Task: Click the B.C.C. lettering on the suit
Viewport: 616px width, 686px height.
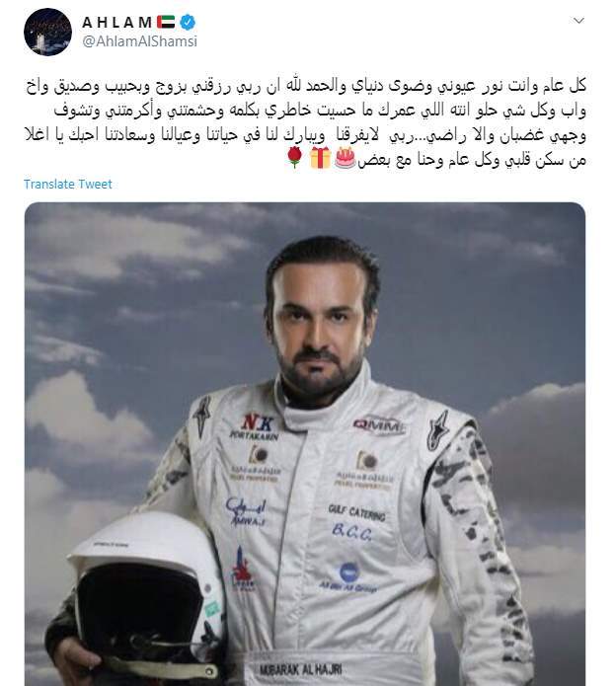Action: pyautogui.click(x=352, y=532)
